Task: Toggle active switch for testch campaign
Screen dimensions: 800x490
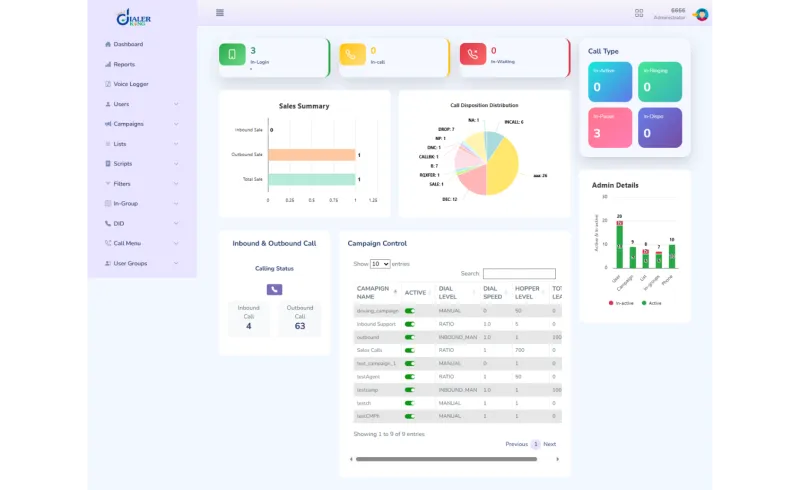Action: [410, 403]
